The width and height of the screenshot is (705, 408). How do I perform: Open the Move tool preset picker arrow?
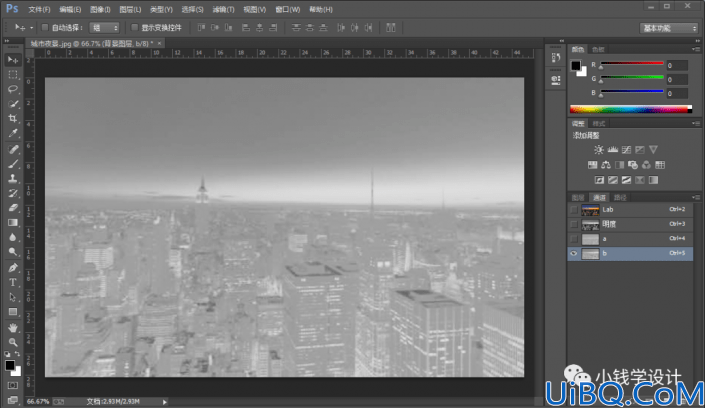click(x=31, y=28)
